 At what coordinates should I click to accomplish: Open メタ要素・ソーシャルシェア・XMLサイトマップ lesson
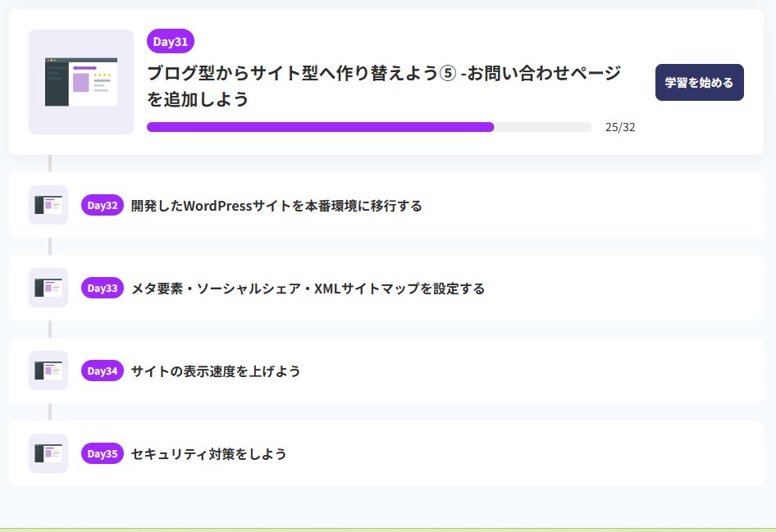click(x=308, y=289)
